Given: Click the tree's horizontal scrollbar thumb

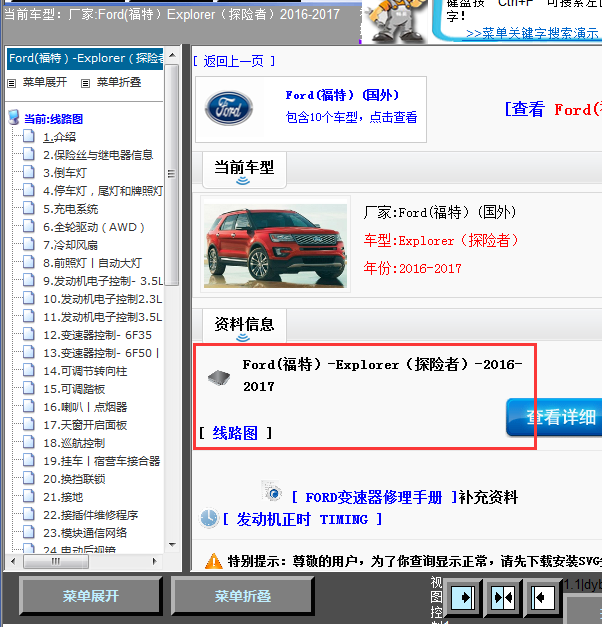Looking at the screenshot, I should (x=56, y=561).
